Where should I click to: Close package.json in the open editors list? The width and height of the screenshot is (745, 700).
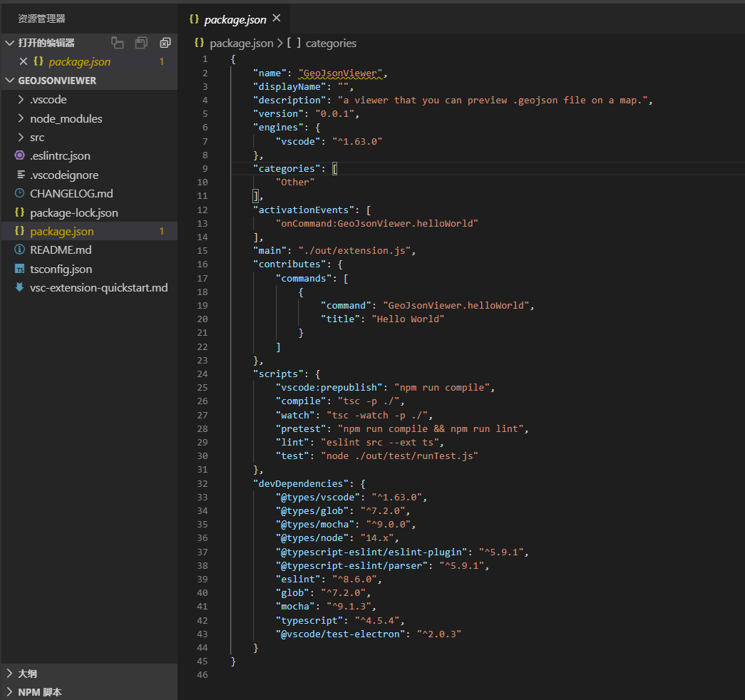[x=24, y=62]
